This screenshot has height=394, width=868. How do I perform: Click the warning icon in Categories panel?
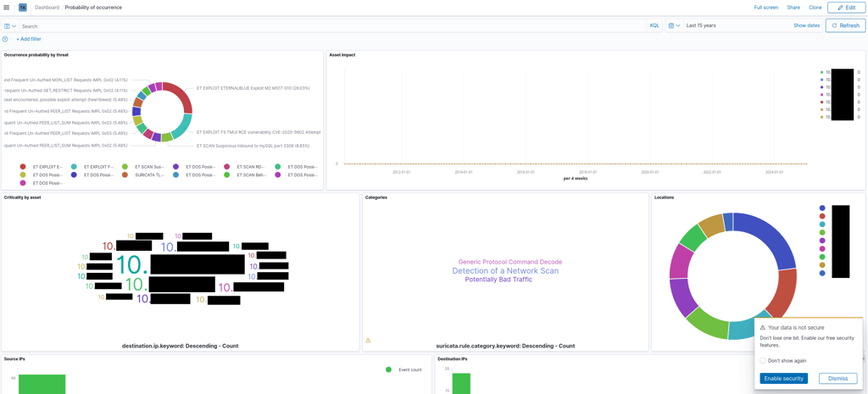pos(368,341)
